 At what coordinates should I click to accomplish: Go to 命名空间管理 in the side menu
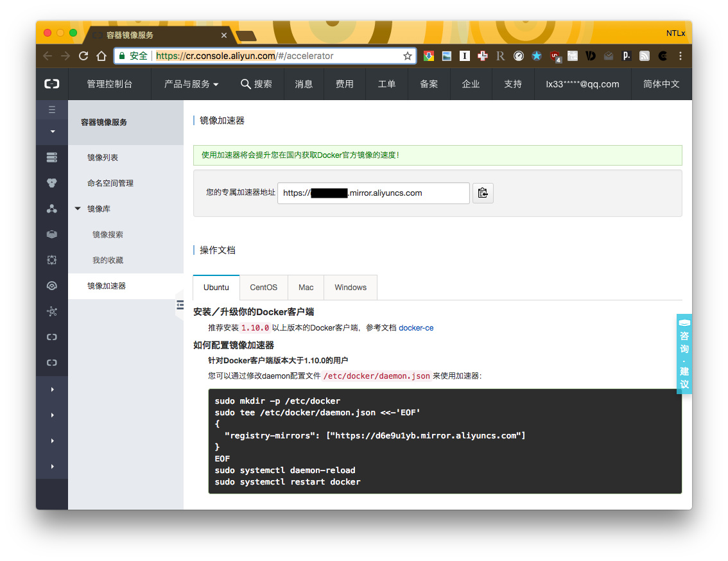[126, 183]
